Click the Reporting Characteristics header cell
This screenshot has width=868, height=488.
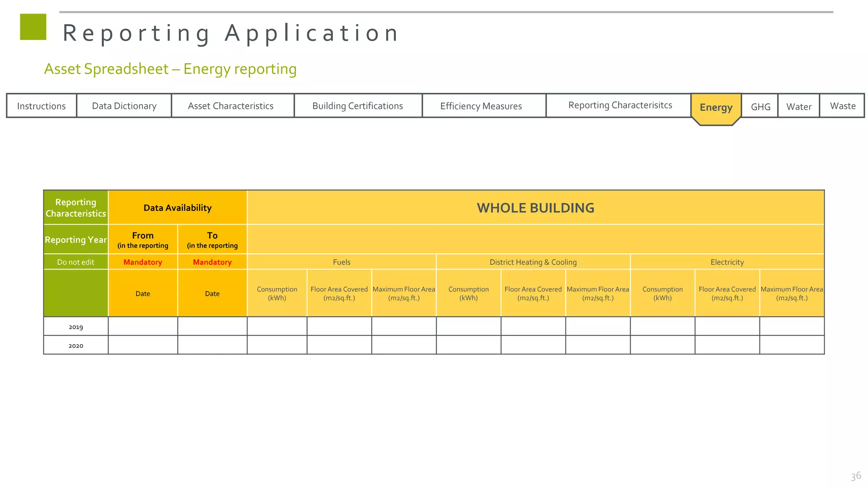tap(76, 208)
